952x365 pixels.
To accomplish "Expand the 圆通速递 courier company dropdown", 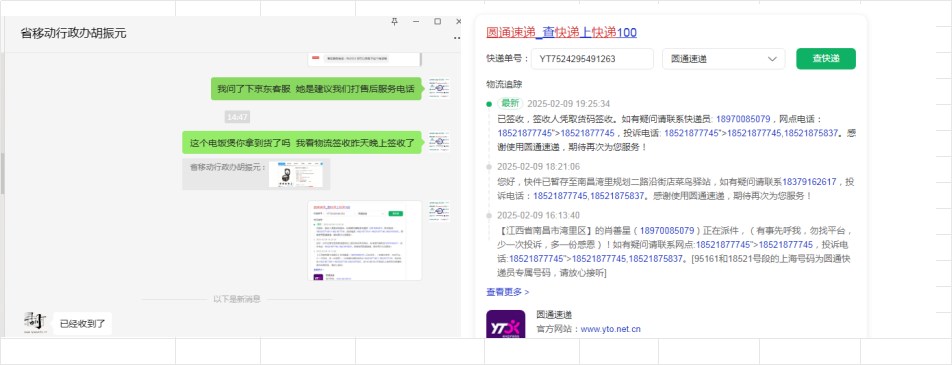I will 724,59.
